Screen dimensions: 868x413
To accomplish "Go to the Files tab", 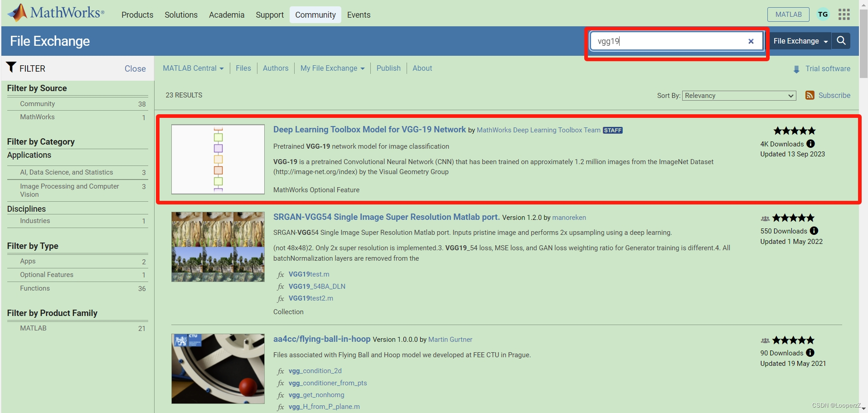I will (243, 68).
